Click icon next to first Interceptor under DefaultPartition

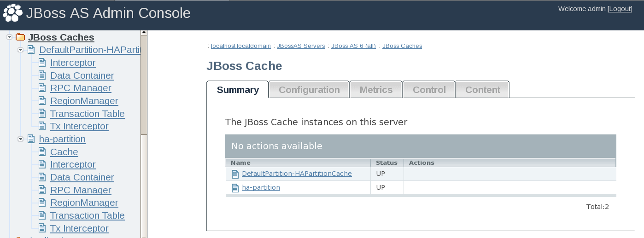coord(42,62)
